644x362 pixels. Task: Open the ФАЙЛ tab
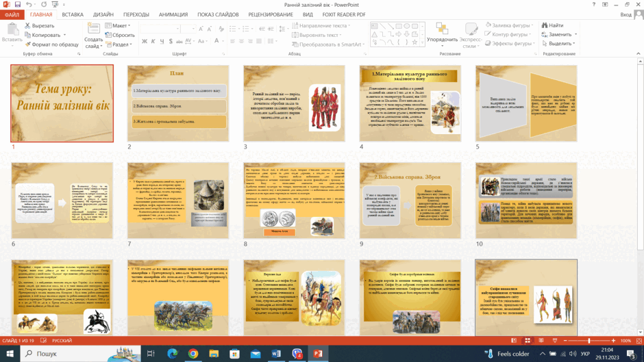point(12,14)
